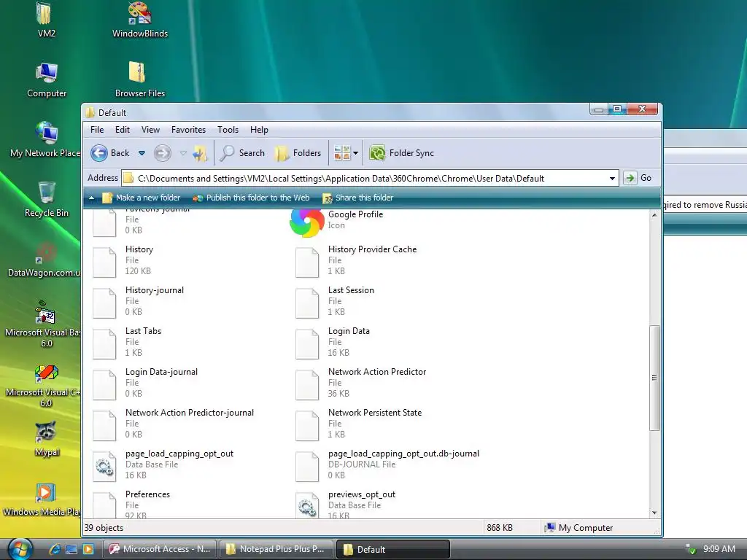Viewport: 747px width, 560px height.
Task: Click Publish this folder to the Web
Action: point(251,198)
